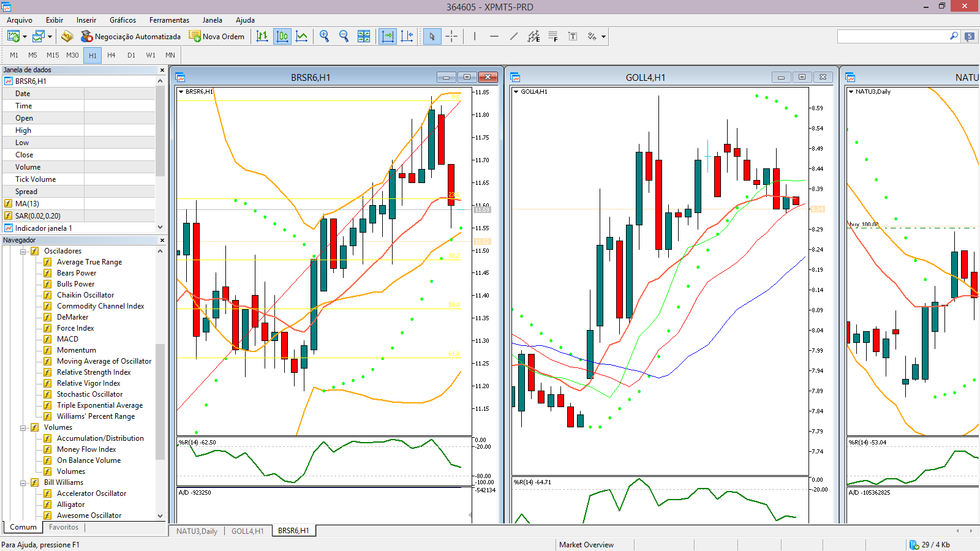
Task: Expand the Bill Williams indicator group
Action: point(23,482)
